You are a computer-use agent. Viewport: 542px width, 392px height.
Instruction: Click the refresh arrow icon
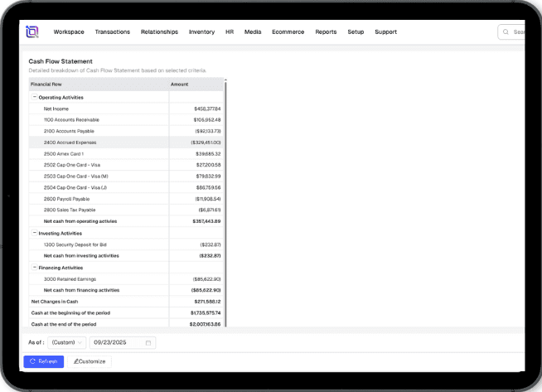tap(32, 361)
